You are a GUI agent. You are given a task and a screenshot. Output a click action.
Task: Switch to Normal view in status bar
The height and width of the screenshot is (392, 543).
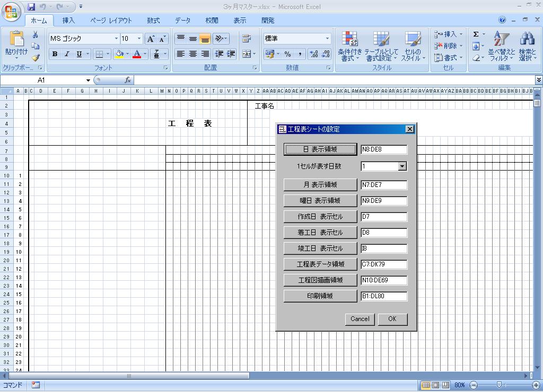tap(426, 385)
